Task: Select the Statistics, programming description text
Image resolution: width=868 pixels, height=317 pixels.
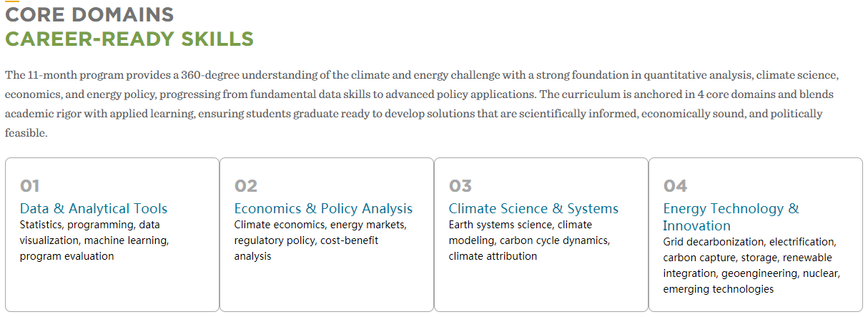Action: click(94, 240)
